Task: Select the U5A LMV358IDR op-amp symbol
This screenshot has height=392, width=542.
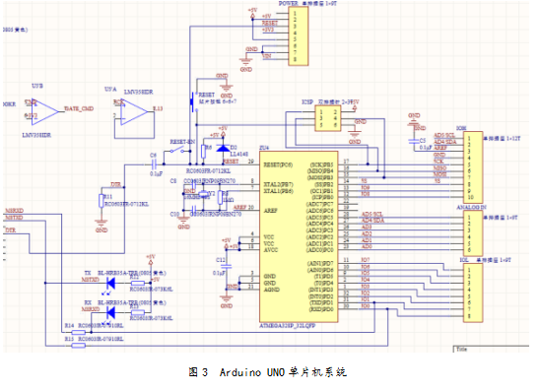Action: (x=134, y=112)
